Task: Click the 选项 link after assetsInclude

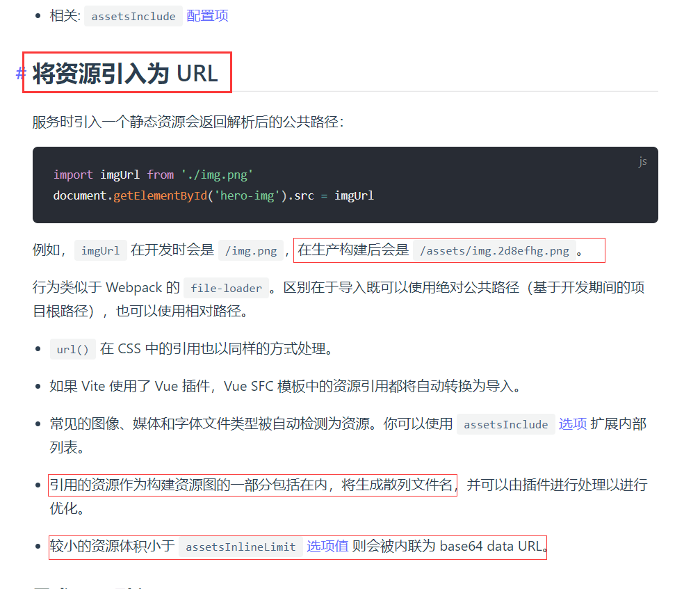Action: (573, 423)
